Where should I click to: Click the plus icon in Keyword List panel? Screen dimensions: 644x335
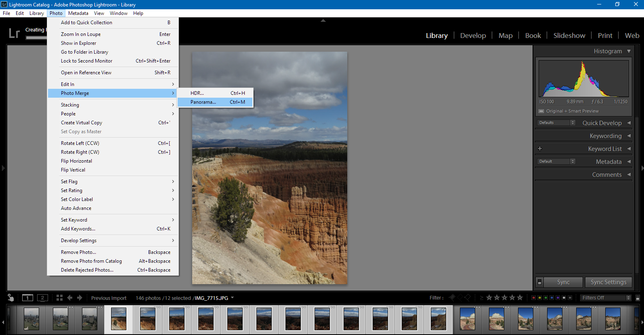click(x=540, y=149)
